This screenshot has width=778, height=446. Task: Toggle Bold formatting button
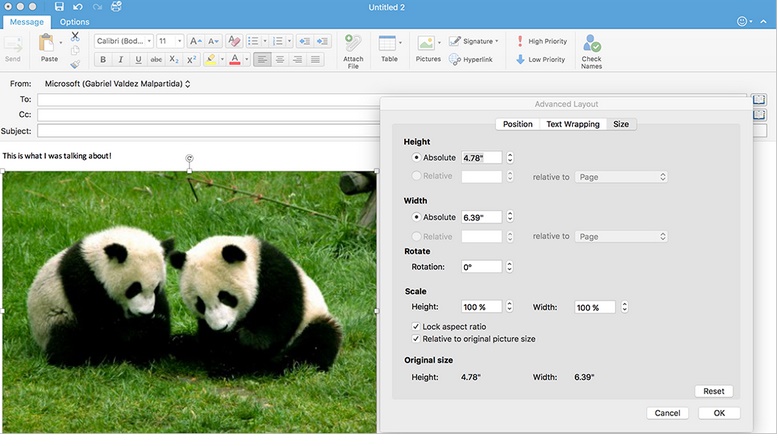[x=103, y=60]
